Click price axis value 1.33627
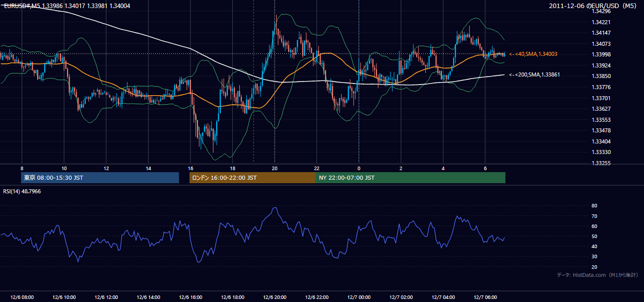This screenshot has height=302, width=644. tap(602, 109)
